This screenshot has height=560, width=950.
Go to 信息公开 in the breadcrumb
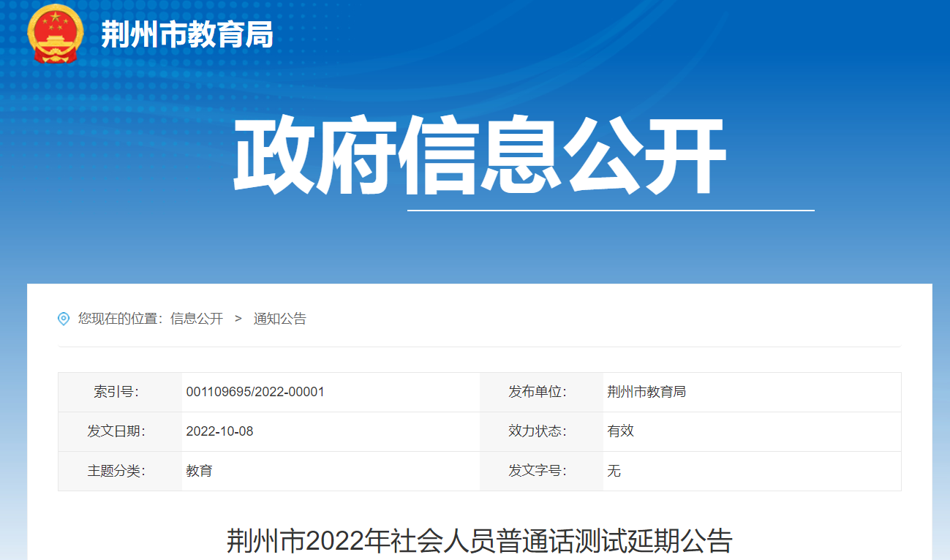197,319
